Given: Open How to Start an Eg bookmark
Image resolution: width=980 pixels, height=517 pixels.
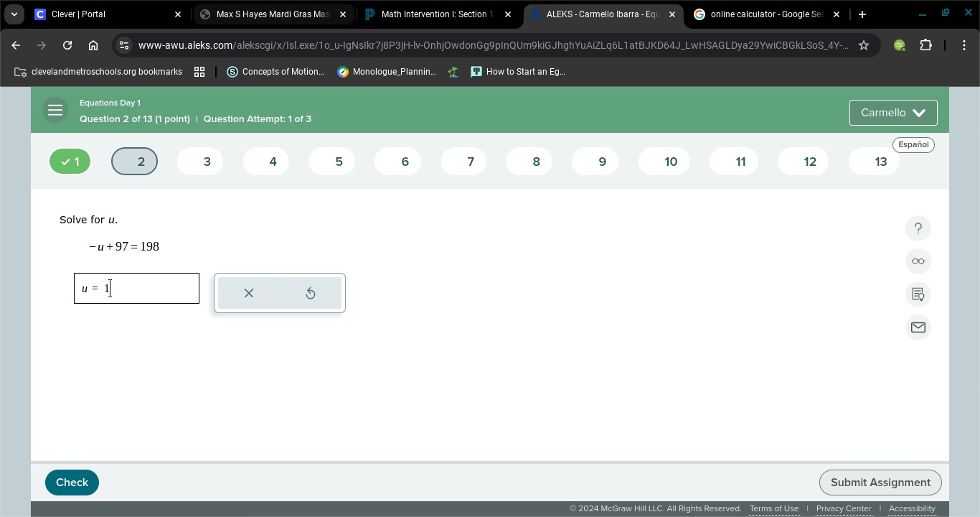Looking at the screenshot, I should pos(518,72).
